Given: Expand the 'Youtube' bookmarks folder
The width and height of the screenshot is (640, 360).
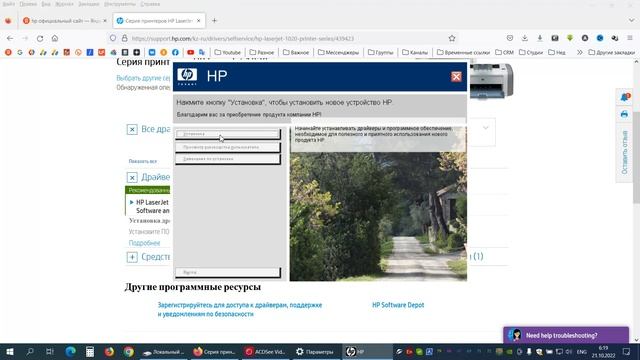Looking at the screenshot, I should click(x=227, y=52).
